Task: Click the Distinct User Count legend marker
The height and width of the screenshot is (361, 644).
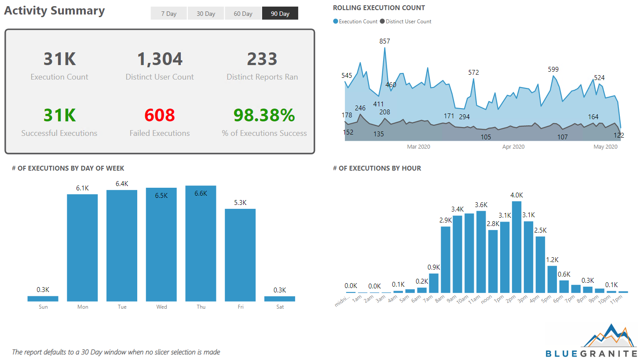Action: pos(382,21)
